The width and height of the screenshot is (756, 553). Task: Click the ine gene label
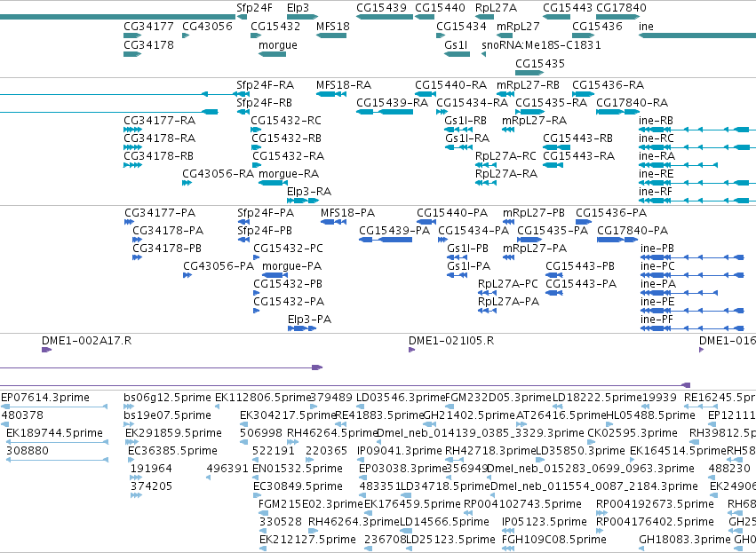click(x=646, y=26)
